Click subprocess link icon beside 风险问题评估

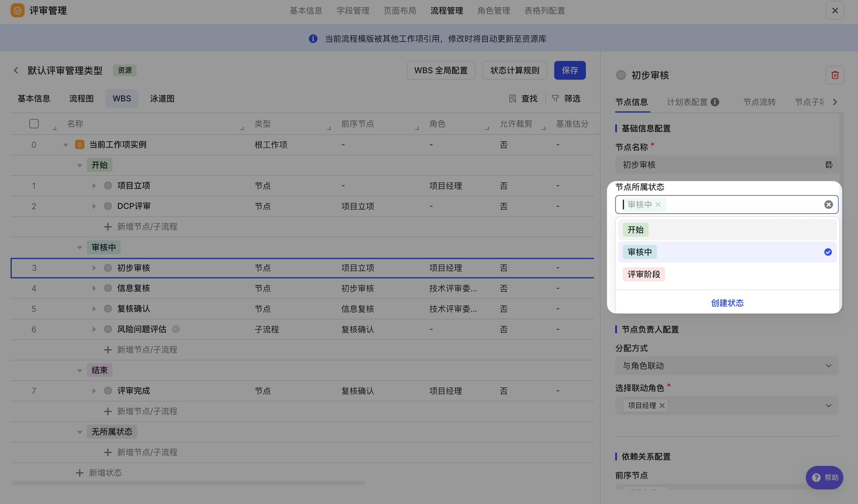point(176,329)
